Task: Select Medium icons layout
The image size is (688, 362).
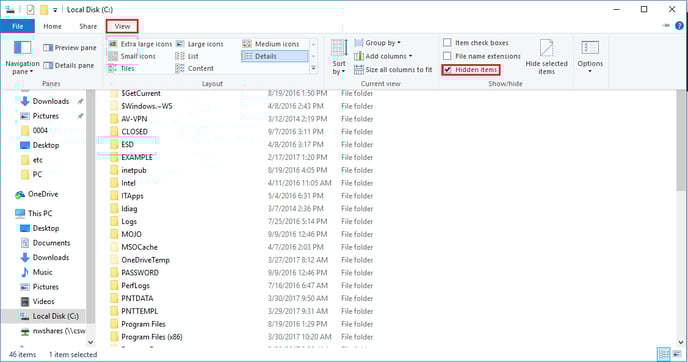Action: tap(271, 44)
